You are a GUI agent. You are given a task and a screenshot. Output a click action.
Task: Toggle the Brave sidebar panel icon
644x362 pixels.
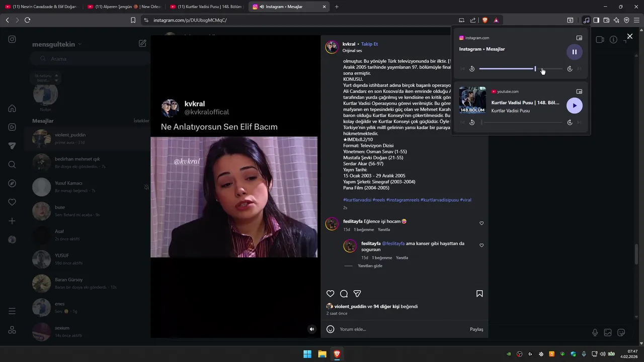point(596,20)
